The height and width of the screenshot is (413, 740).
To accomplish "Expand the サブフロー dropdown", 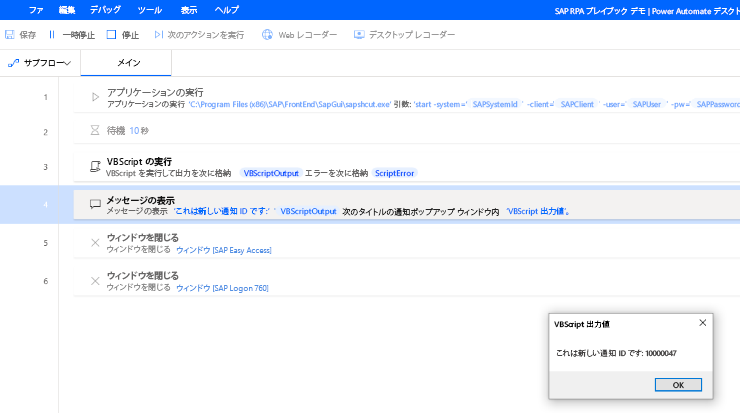I will click(x=67, y=63).
